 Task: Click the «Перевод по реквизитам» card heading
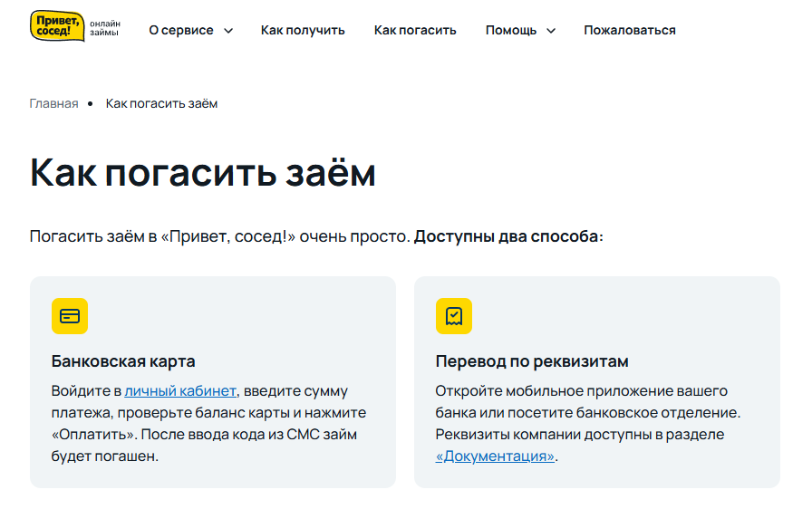(x=532, y=361)
